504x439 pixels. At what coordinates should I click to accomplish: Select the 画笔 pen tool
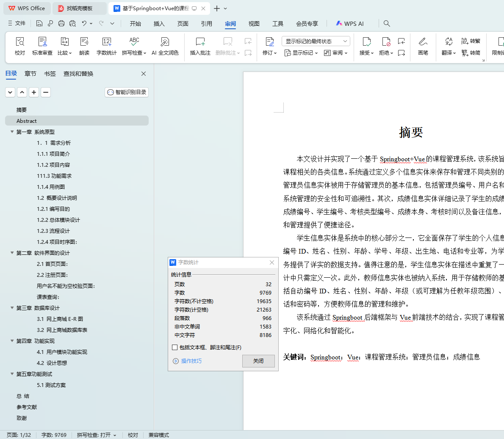tap(423, 46)
